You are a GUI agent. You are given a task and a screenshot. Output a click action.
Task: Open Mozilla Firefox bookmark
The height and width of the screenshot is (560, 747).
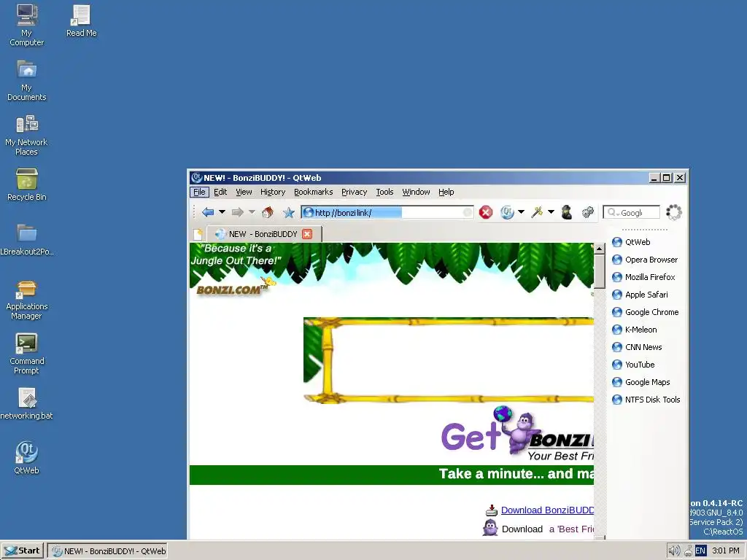pyautogui.click(x=643, y=277)
